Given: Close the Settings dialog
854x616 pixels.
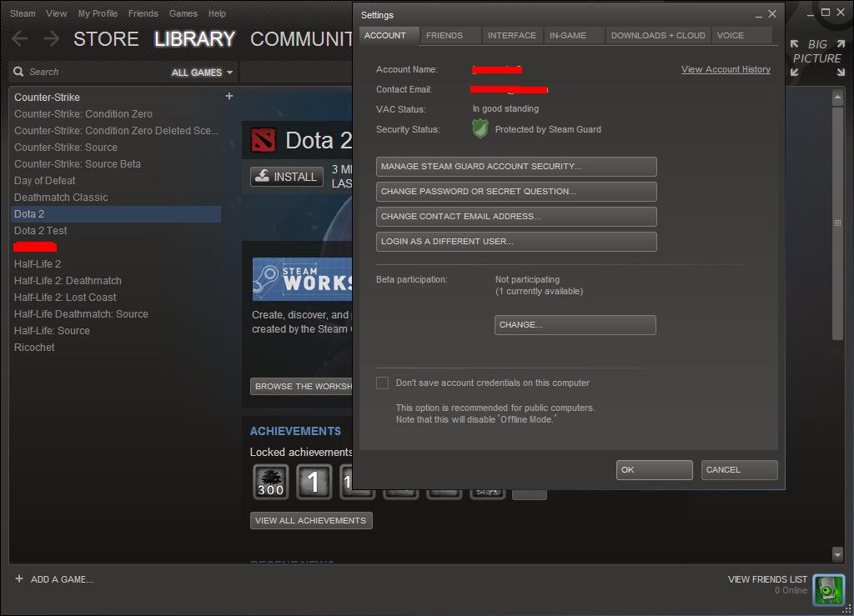Looking at the screenshot, I should [771, 14].
